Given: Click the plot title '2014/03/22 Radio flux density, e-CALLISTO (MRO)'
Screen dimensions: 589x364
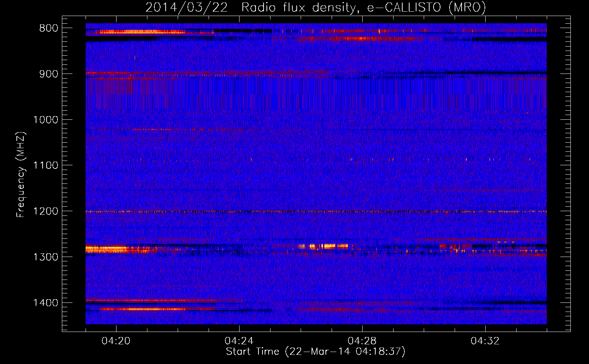Looking at the screenshot, I should (316, 8).
